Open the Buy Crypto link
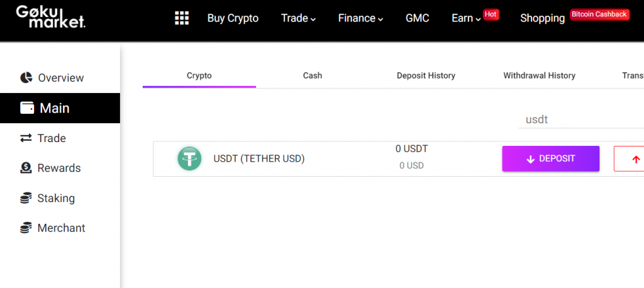Screen dimensions: 644x288 [233, 18]
